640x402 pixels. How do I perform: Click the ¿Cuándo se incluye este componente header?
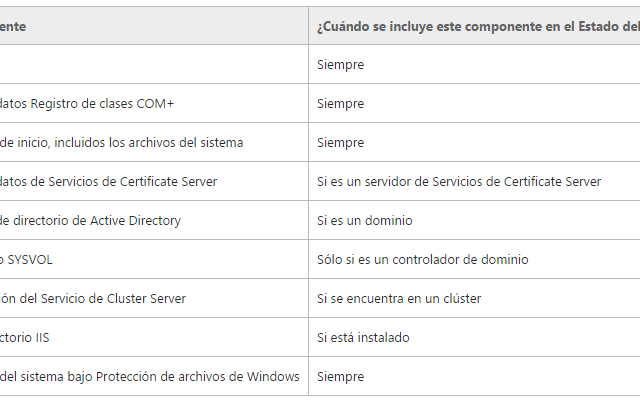point(474,26)
